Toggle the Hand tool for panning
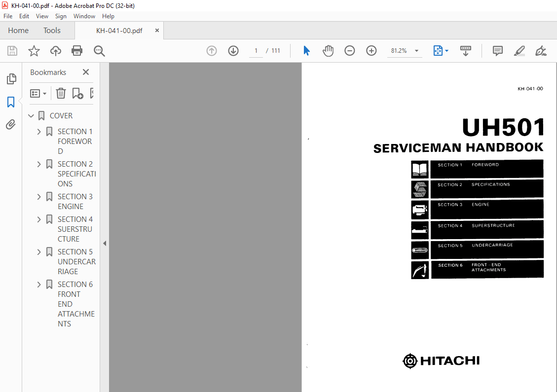 [x=328, y=51]
